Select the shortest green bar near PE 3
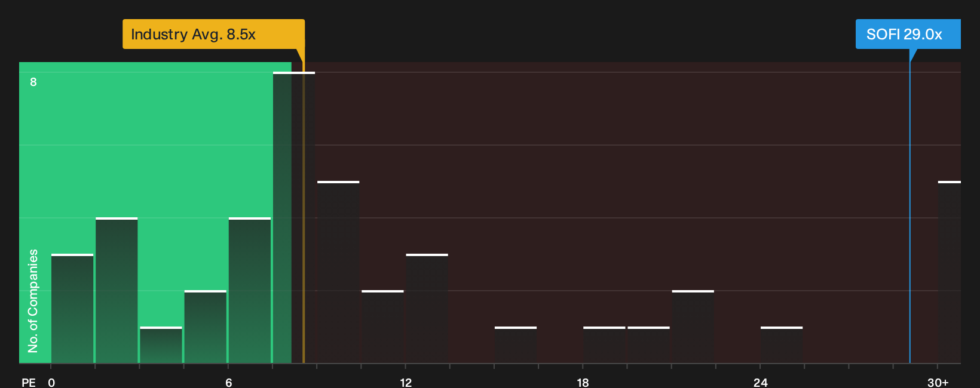The width and height of the screenshot is (980, 388). coord(161,345)
